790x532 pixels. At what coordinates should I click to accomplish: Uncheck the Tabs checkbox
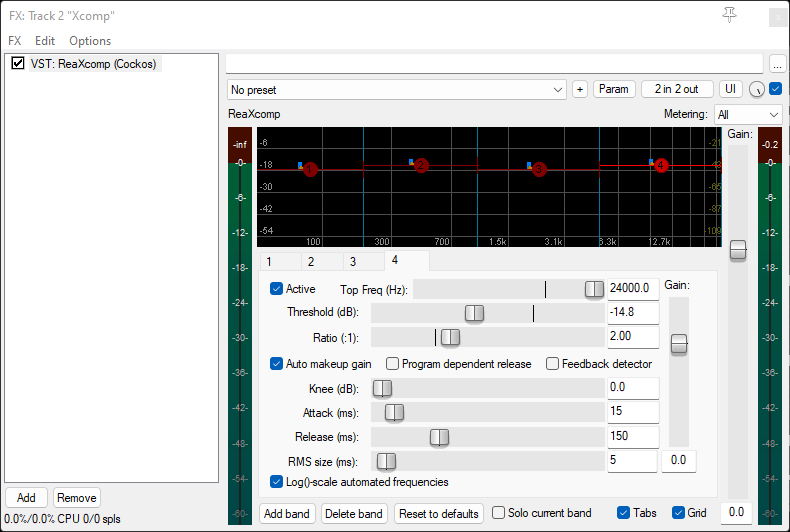(623, 513)
